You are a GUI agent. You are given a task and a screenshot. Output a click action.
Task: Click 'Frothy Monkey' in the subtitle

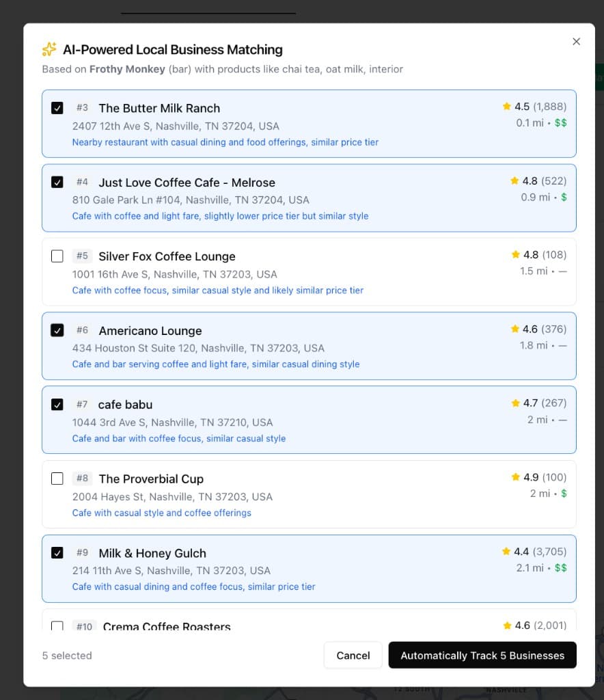point(127,69)
